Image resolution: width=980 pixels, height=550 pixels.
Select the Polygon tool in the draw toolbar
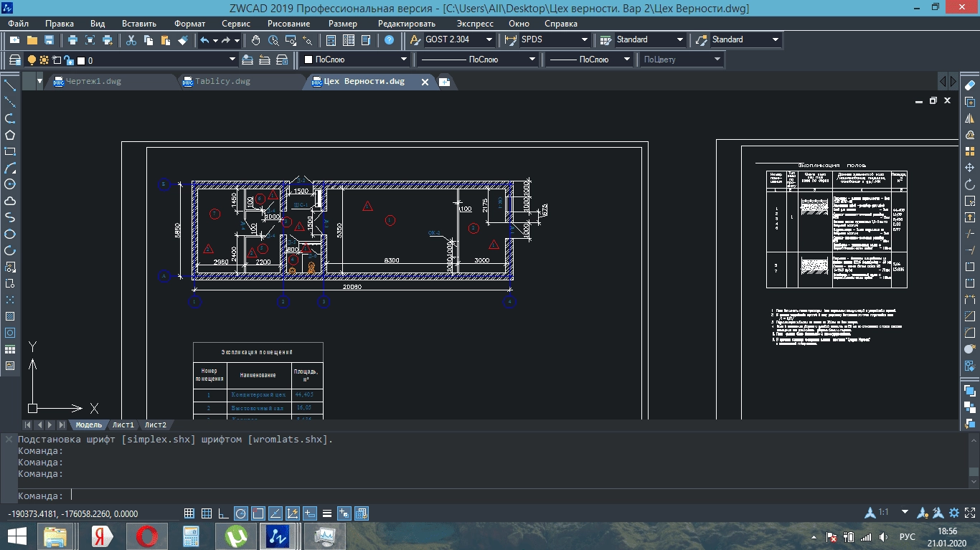10,135
